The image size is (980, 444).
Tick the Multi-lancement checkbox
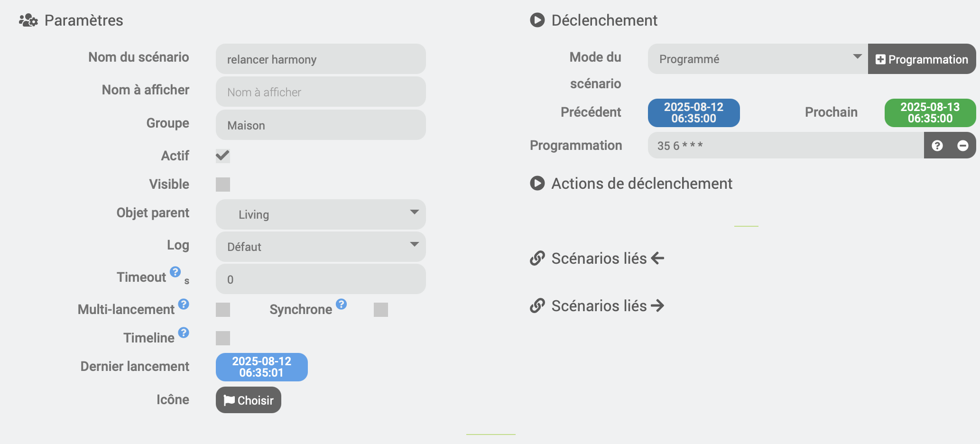point(223,310)
